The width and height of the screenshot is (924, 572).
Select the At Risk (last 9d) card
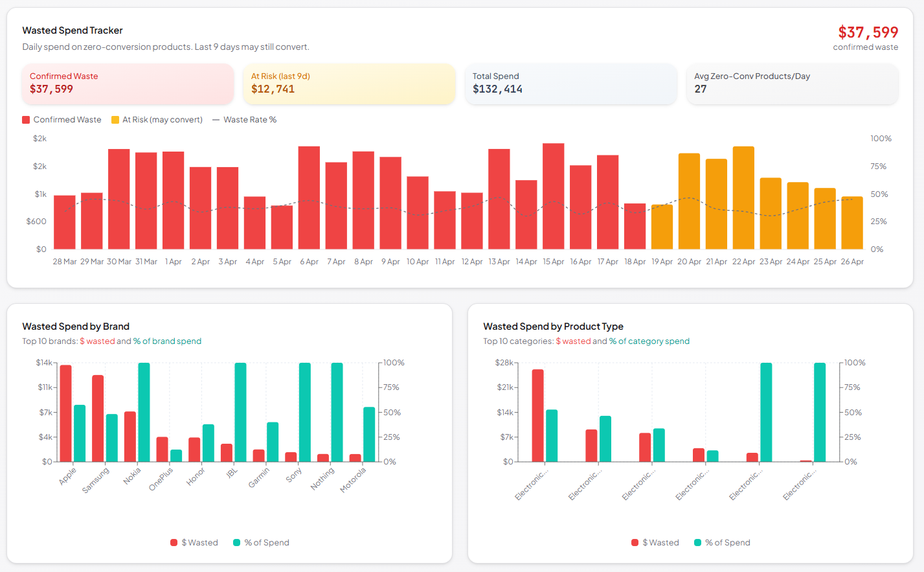coord(349,84)
